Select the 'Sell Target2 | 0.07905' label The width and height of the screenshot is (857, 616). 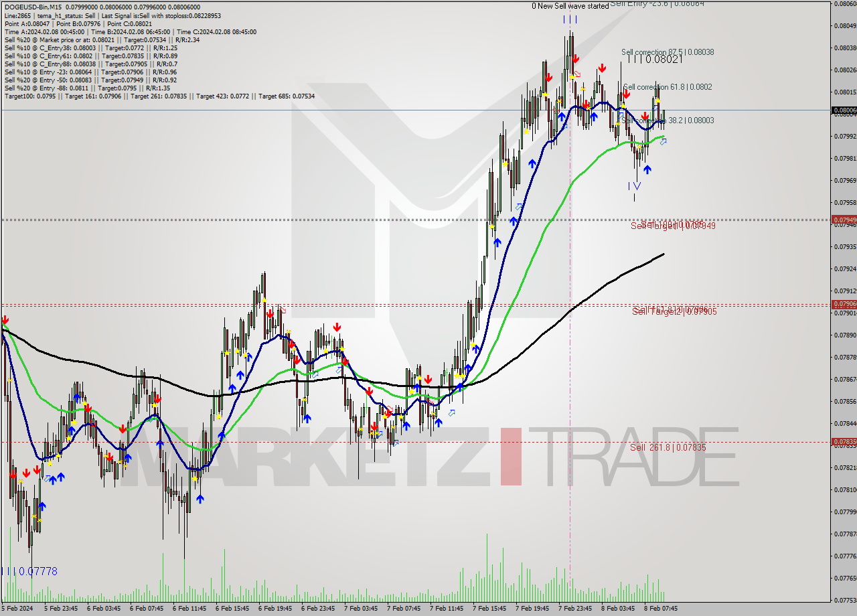point(675,311)
